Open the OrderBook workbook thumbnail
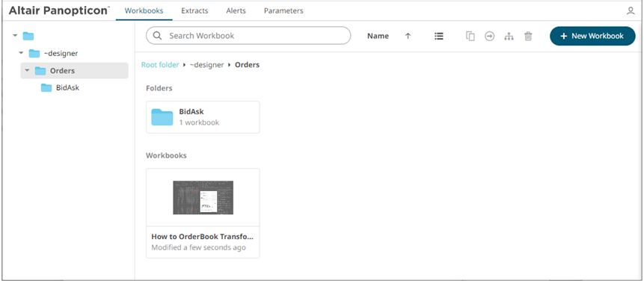 click(x=203, y=198)
